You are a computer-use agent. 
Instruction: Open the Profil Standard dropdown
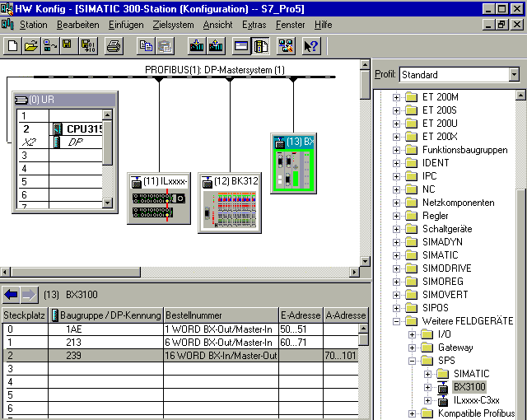514,74
